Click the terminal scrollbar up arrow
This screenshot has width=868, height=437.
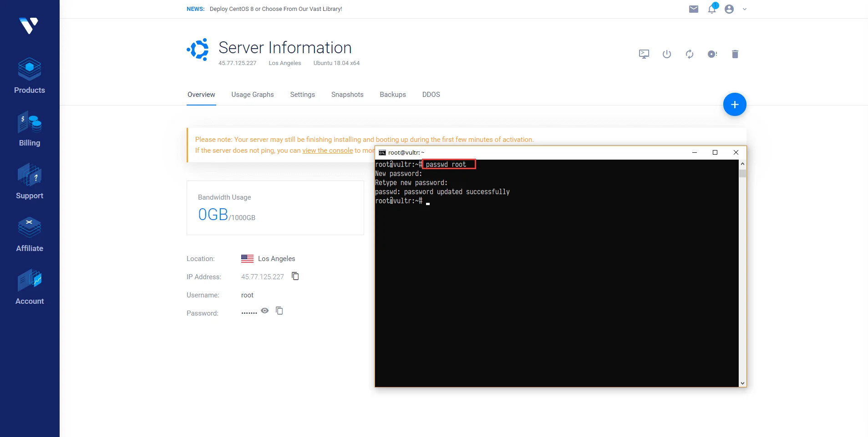coord(743,164)
